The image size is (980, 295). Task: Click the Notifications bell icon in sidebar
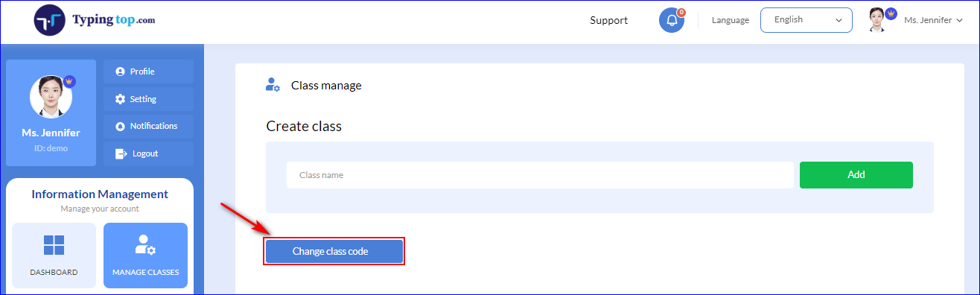[120, 127]
